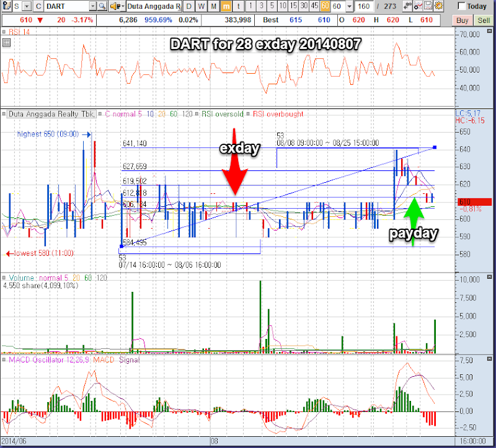
Task: Click square marker beside MACD Oscillator label
Action: tap(4, 359)
